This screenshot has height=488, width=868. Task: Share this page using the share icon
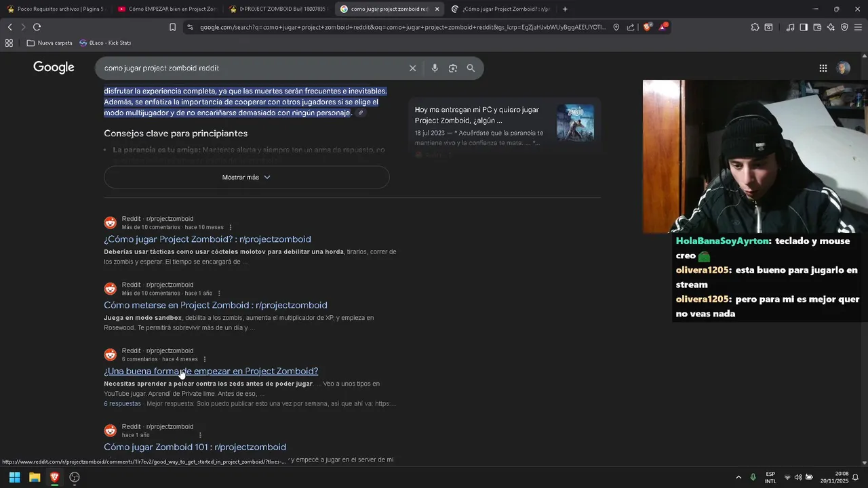[631, 27]
